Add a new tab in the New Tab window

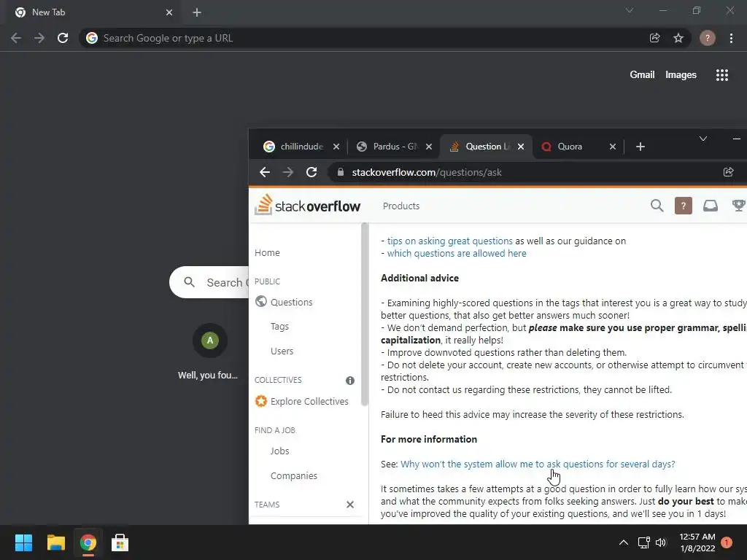tap(197, 12)
